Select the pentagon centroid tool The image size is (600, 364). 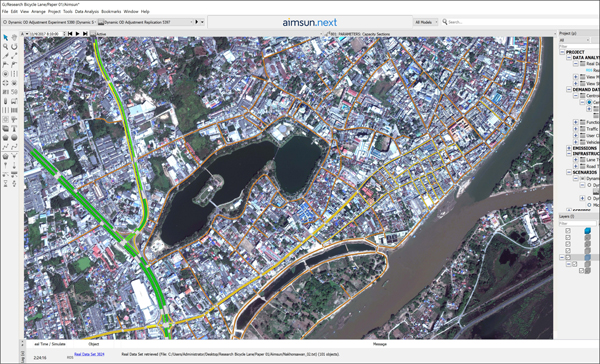(5, 156)
